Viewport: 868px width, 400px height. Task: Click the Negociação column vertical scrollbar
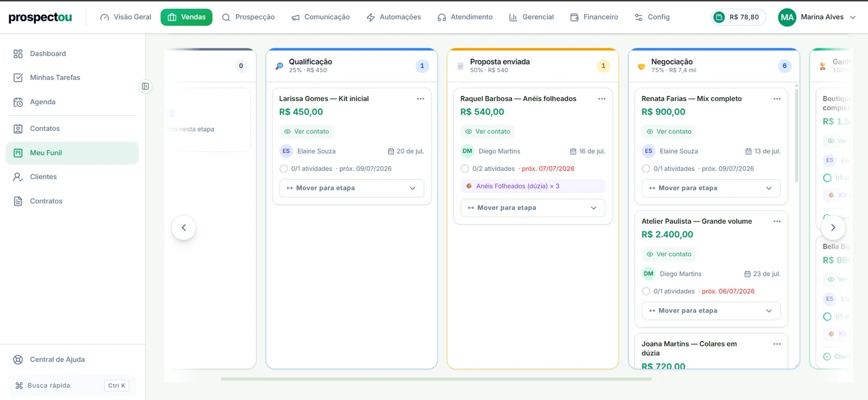pyautogui.click(x=796, y=135)
